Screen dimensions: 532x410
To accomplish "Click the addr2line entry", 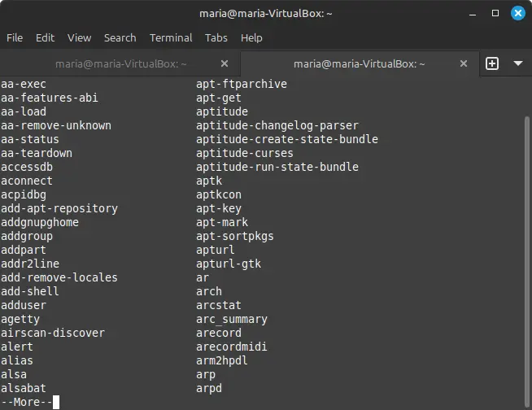I will pyautogui.click(x=30, y=264).
